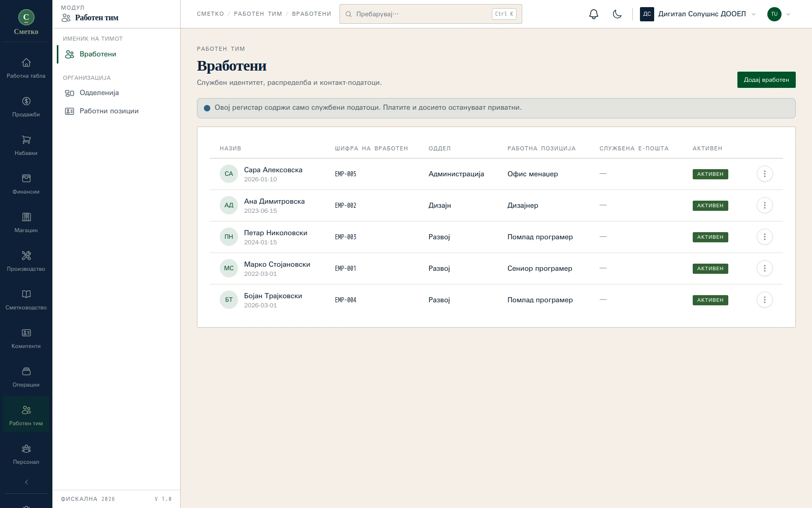Click the name Бојан Трајковски
Screen dimensions: 812x508
pos(273,296)
